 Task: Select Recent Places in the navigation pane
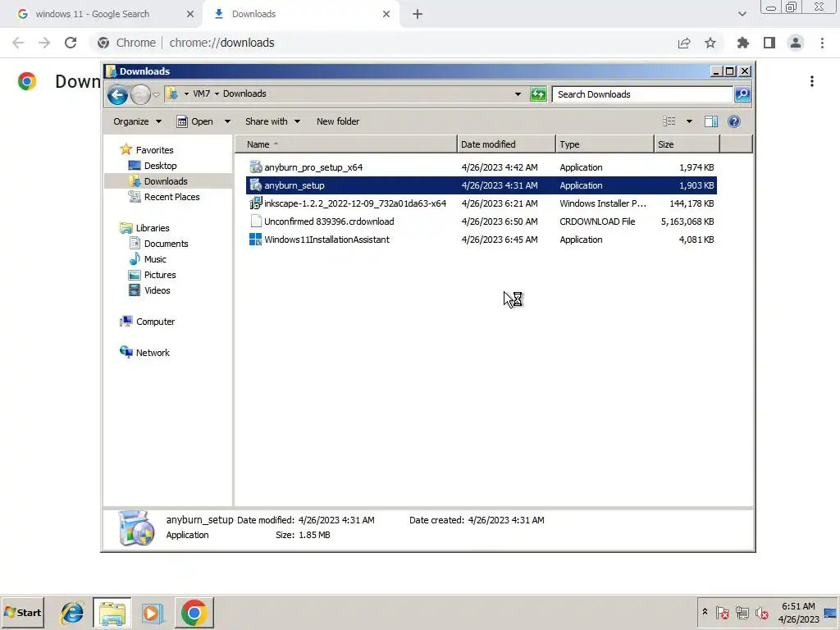pyautogui.click(x=171, y=197)
